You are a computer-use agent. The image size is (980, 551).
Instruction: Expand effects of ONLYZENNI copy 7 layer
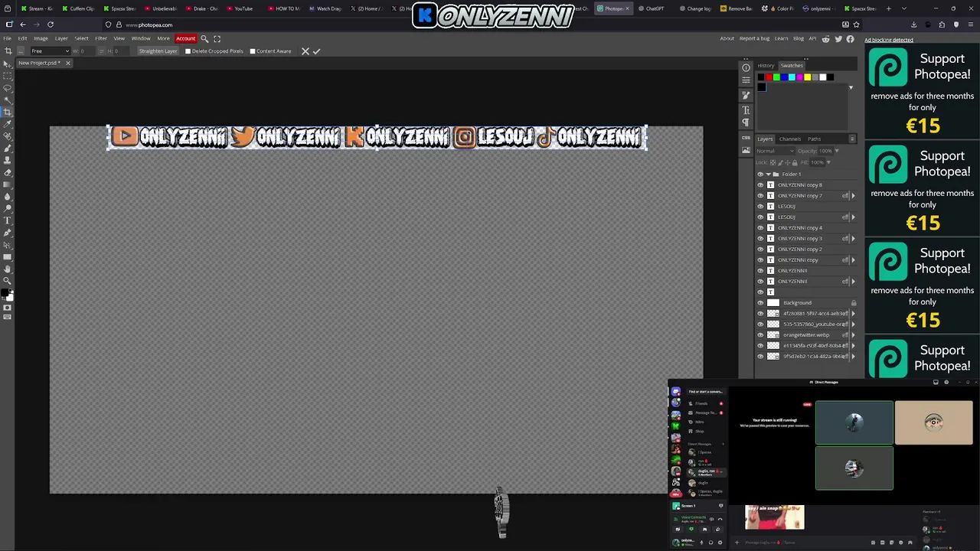(853, 195)
